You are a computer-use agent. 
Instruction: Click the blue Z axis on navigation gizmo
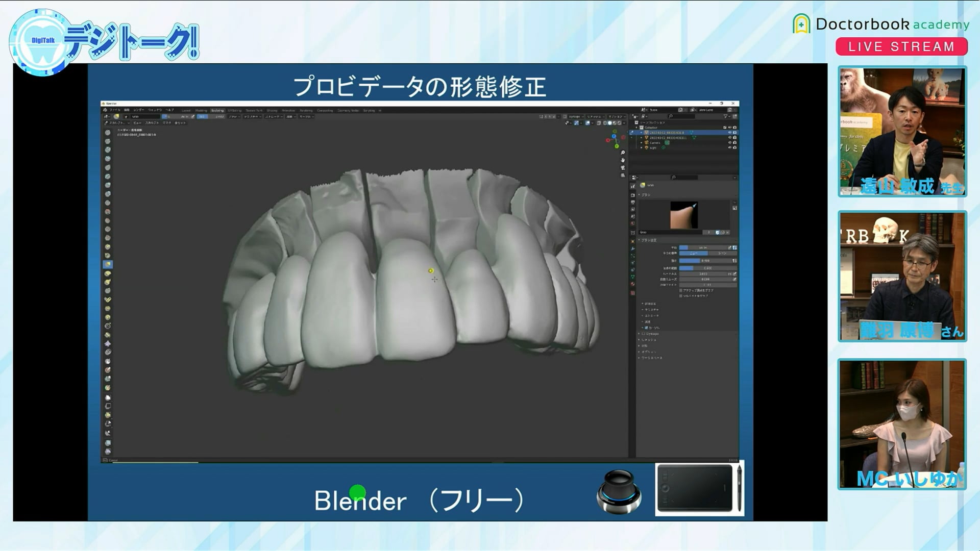click(x=614, y=136)
